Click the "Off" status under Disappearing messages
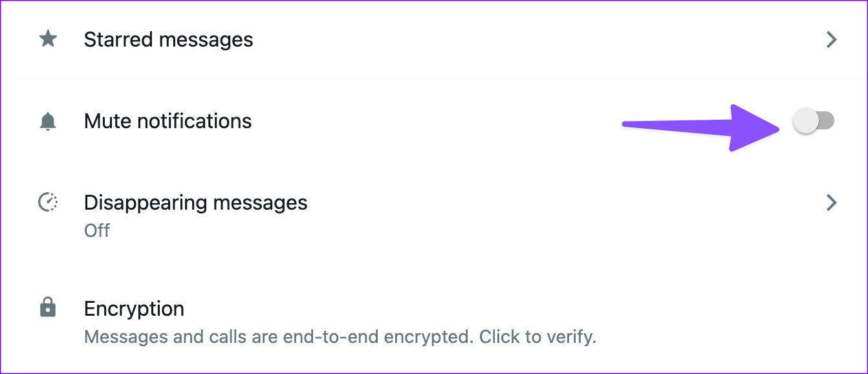 click(x=97, y=230)
